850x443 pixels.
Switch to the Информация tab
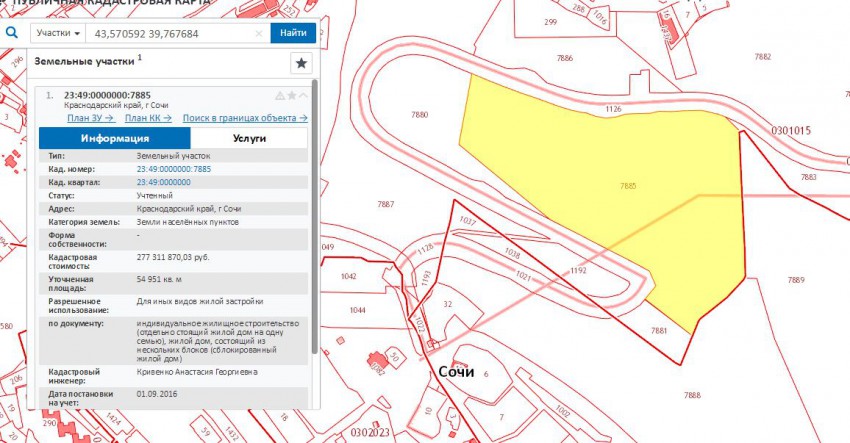click(x=115, y=138)
